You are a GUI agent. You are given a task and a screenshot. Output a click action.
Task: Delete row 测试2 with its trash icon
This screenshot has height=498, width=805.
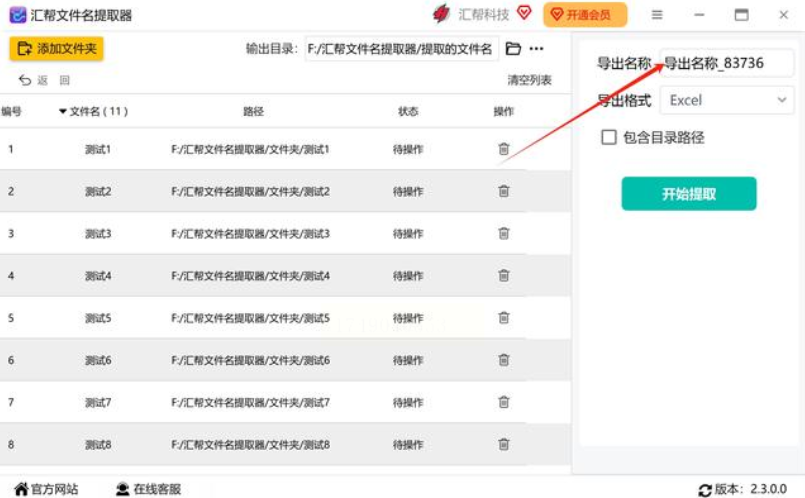(x=504, y=191)
